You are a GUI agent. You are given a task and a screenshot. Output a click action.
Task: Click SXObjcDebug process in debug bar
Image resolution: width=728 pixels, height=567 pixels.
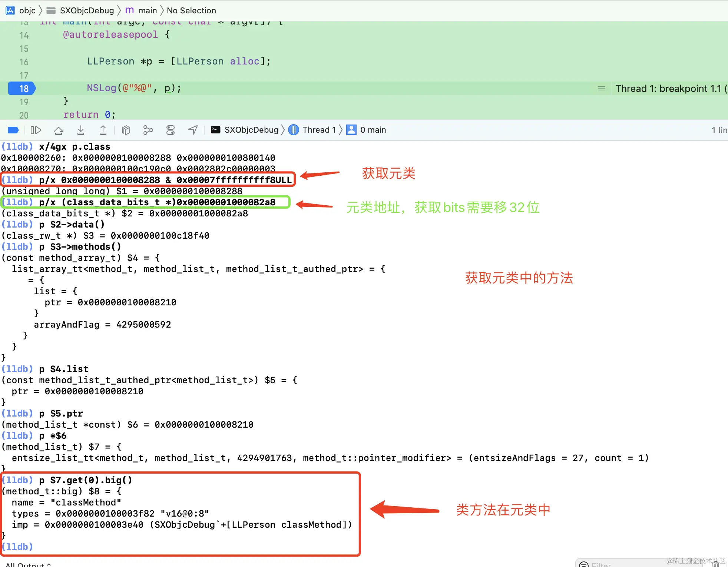tap(251, 130)
